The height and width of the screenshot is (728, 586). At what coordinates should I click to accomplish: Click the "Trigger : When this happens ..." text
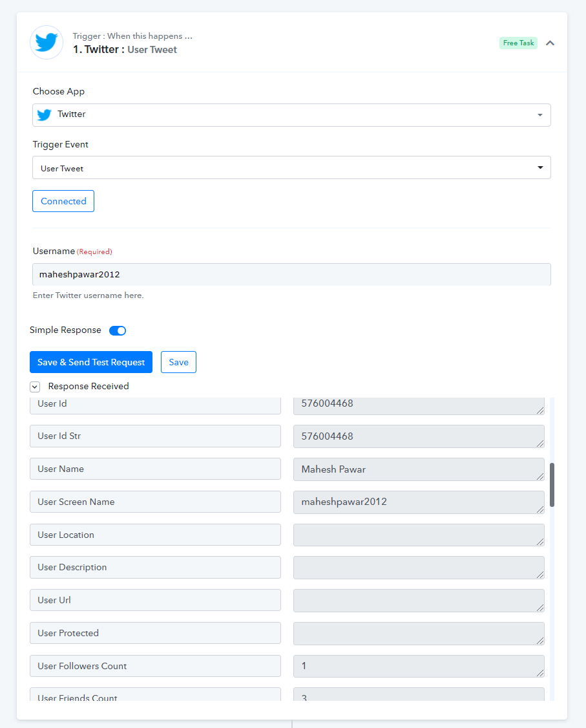tap(132, 36)
